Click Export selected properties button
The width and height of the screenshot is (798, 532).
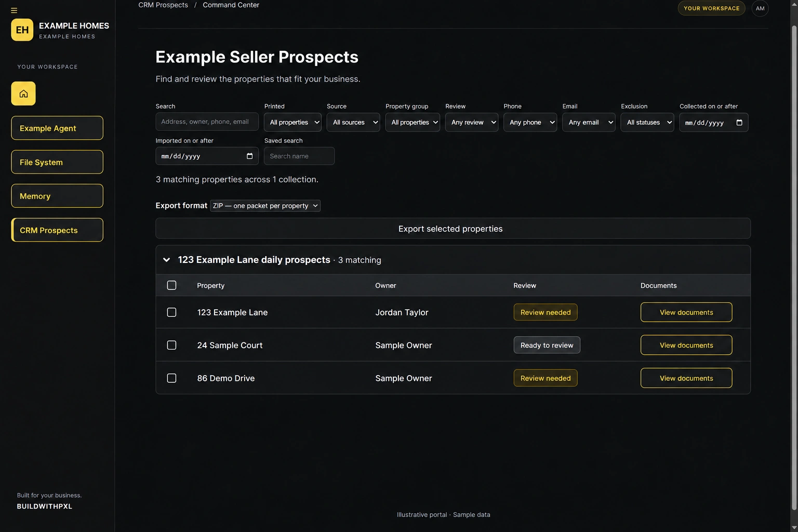[453, 229]
